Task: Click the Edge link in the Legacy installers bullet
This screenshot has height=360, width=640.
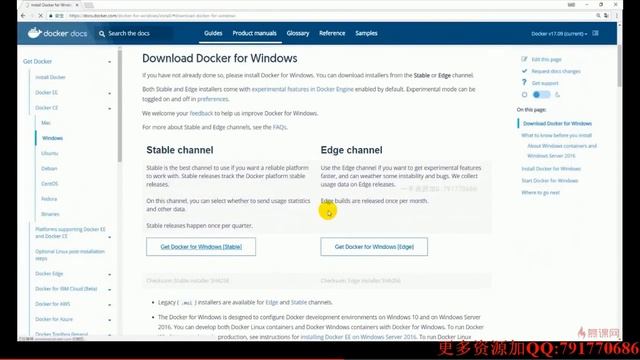Action: (x=271, y=302)
